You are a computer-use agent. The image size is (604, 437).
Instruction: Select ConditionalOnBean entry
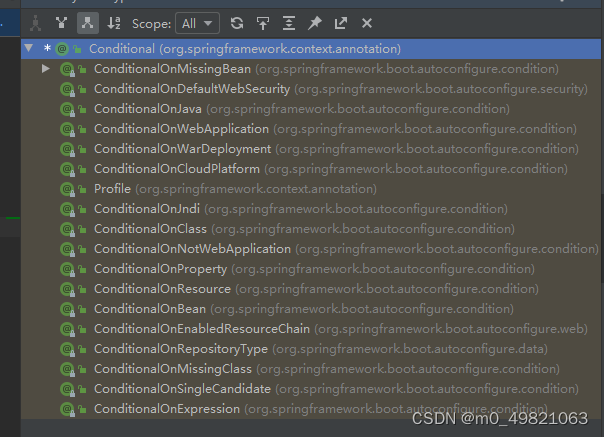[x=311, y=309]
